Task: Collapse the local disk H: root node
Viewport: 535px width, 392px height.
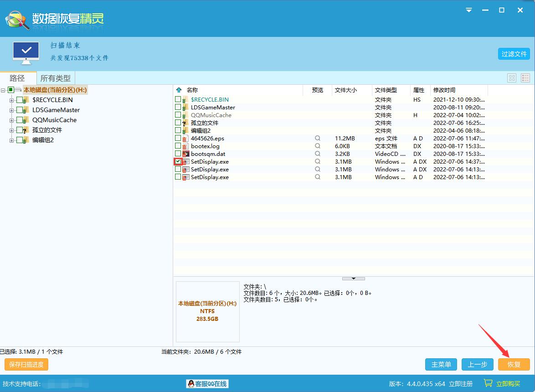Action: (3, 90)
